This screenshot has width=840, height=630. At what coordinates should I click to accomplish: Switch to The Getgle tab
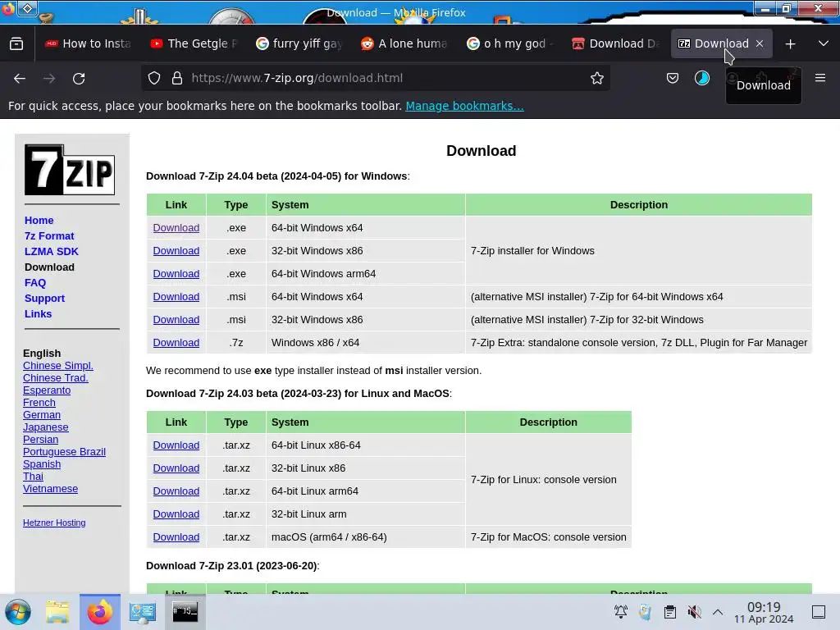194,43
